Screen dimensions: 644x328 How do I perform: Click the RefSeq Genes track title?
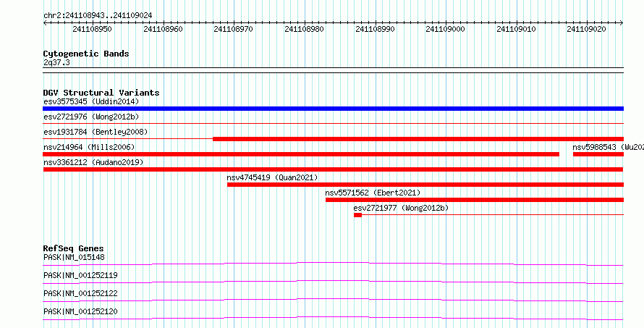coord(74,248)
